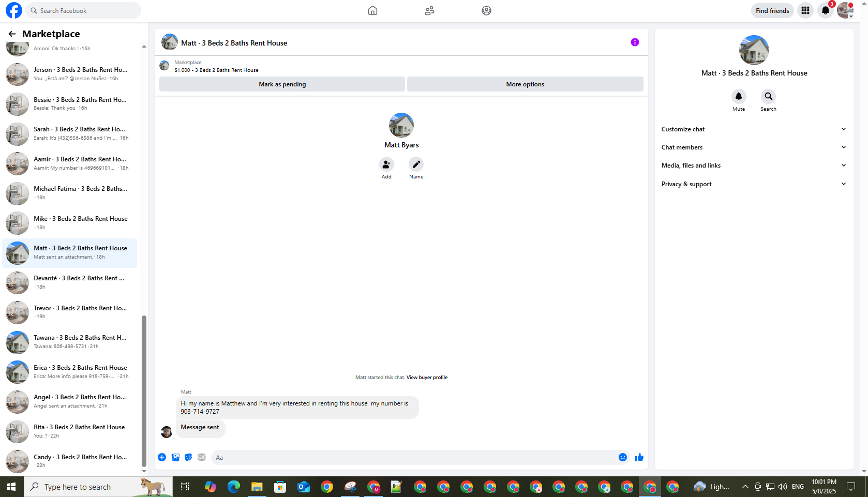Open the Windows notification center icon
The width and height of the screenshot is (868, 497).
[851, 487]
